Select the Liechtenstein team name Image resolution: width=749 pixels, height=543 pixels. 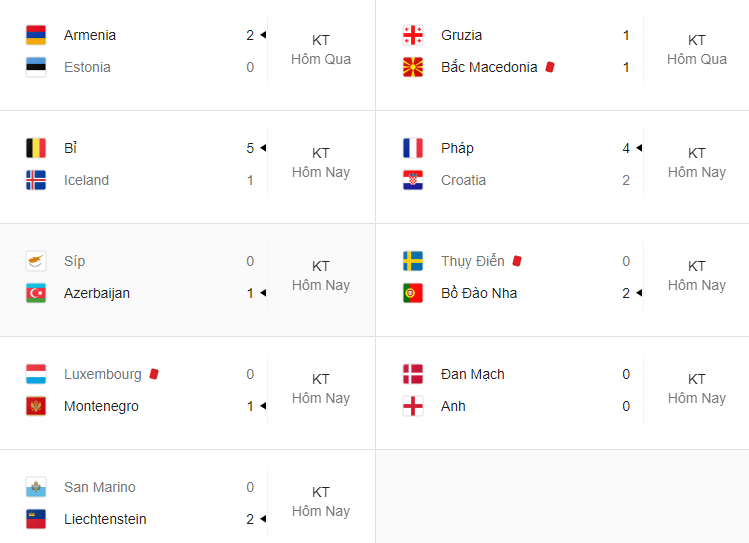(x=105, y=519)
